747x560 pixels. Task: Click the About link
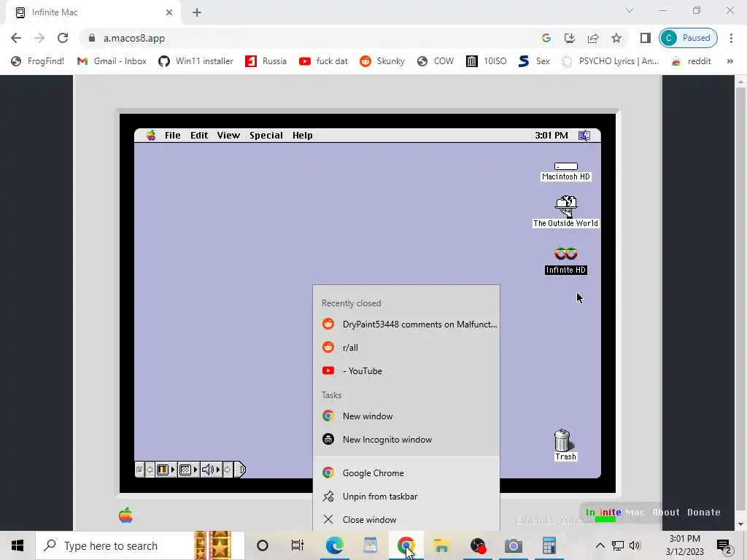click(665, 513)
